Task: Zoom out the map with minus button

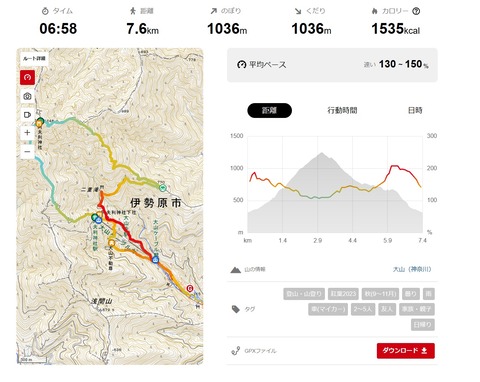Action: click(x=27, y=152)
